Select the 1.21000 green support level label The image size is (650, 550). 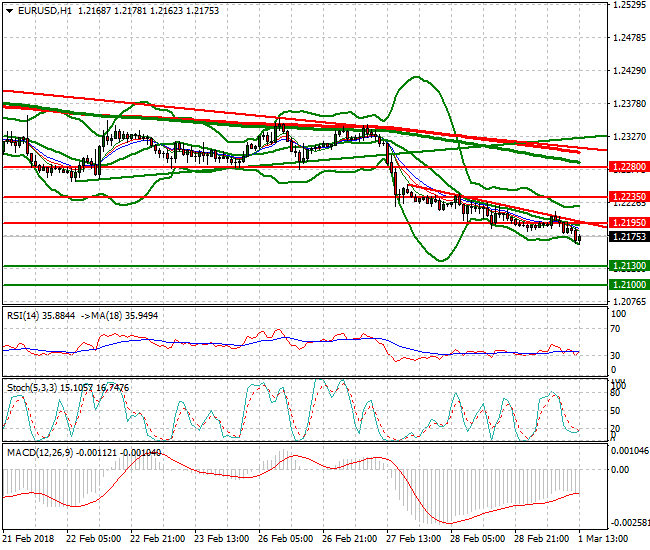(x=629, y=284)
